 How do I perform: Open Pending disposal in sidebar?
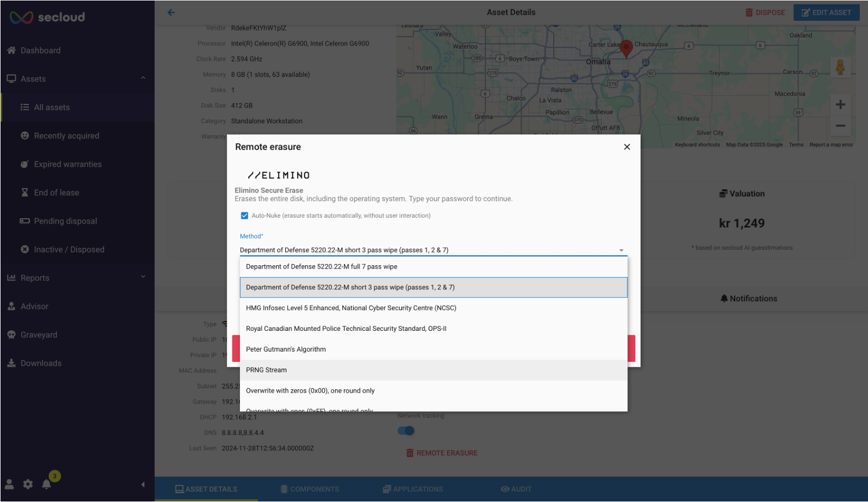click(65, 221)
